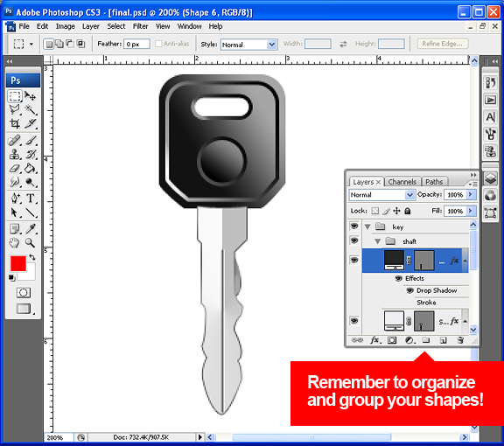Switch to the Channels tab

(402, 182)
